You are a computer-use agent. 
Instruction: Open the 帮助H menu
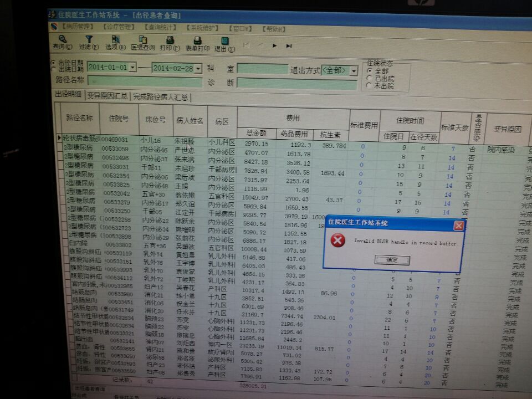pyautogui.click(x=274, y=29)
